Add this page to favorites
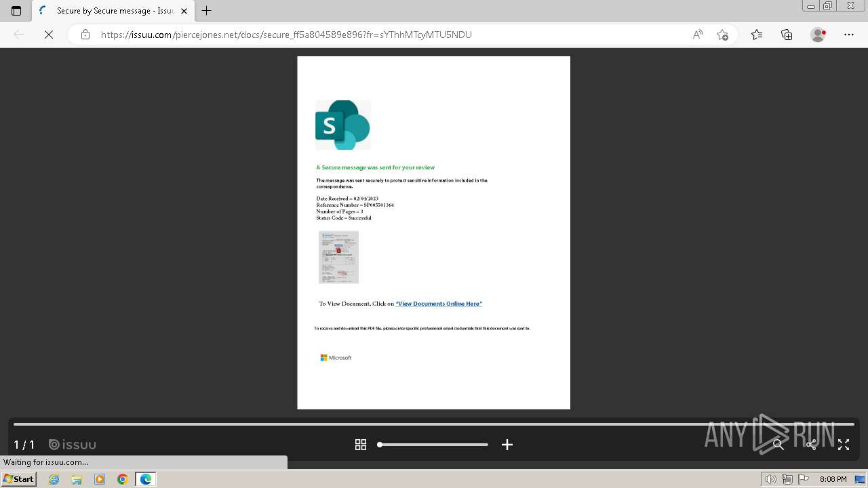This screenshot has height=488, width=868. 722,35
